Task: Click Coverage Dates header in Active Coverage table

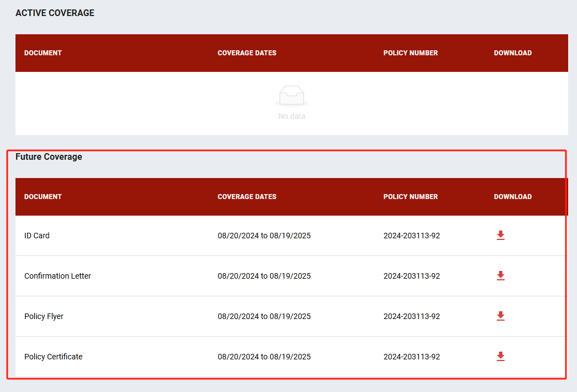Action: pyautogui.click(x=247, y=53)
